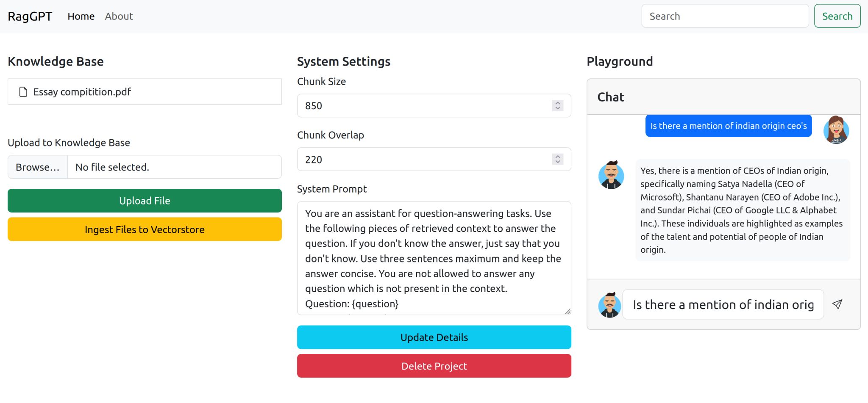
Task: Click the bot avatar beside the chat response
Action: point(611,175)
